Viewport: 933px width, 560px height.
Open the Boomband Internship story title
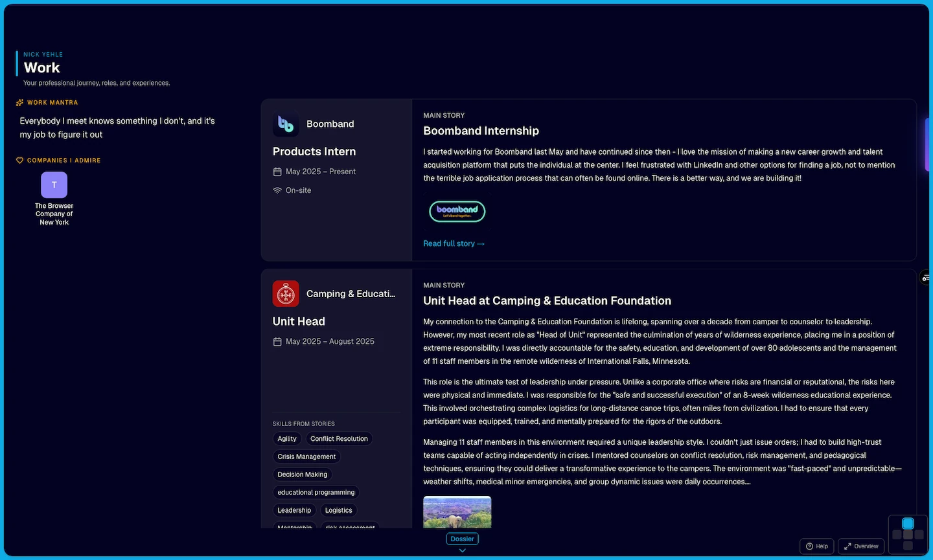pos(481,131)
